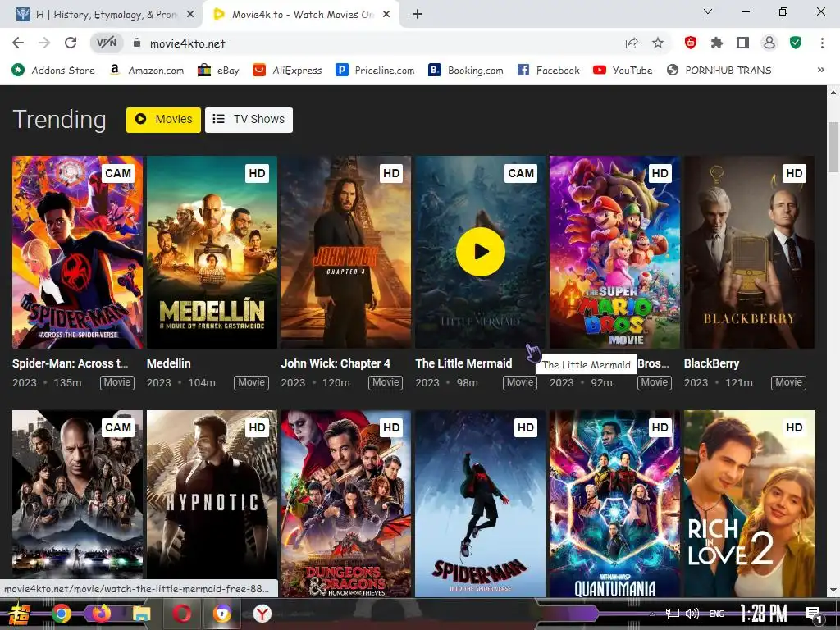Open Super Mario Bros Movie poster
840x630 pixels.
(x=614, y=253)
